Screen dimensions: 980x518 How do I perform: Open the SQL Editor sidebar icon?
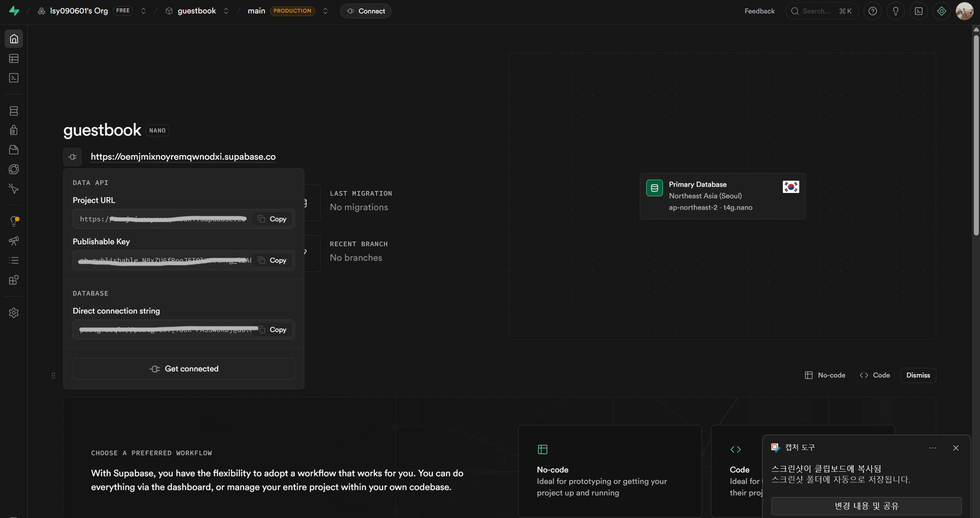14,78
